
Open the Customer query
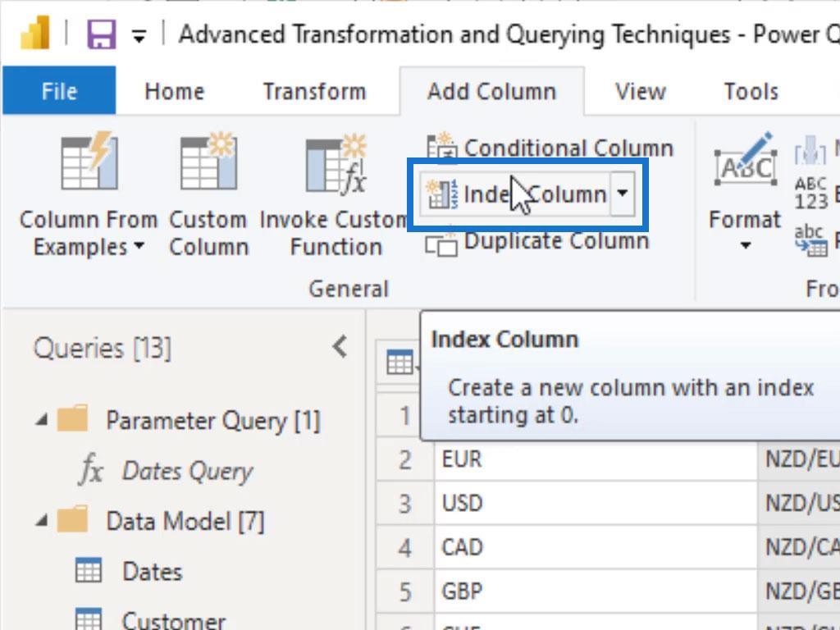pyautogui.click(x=174, y=620)
